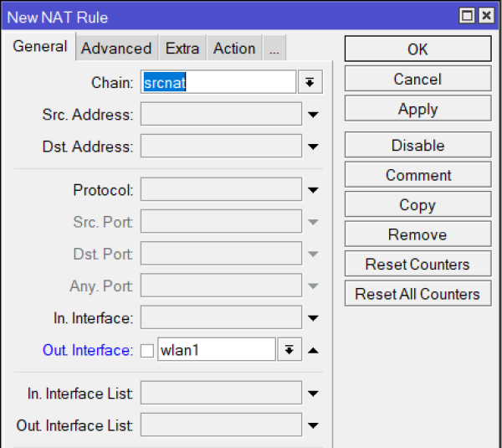Viewport: 502px width, 448px height.
Task: Disable the NAT rule
Action: pos(417,145)
